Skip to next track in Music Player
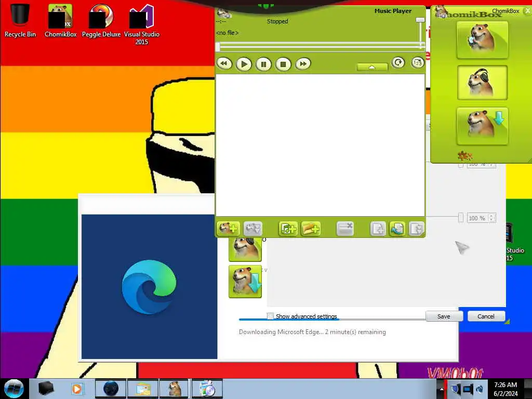The image size is (532, 399). pos(303,64)
